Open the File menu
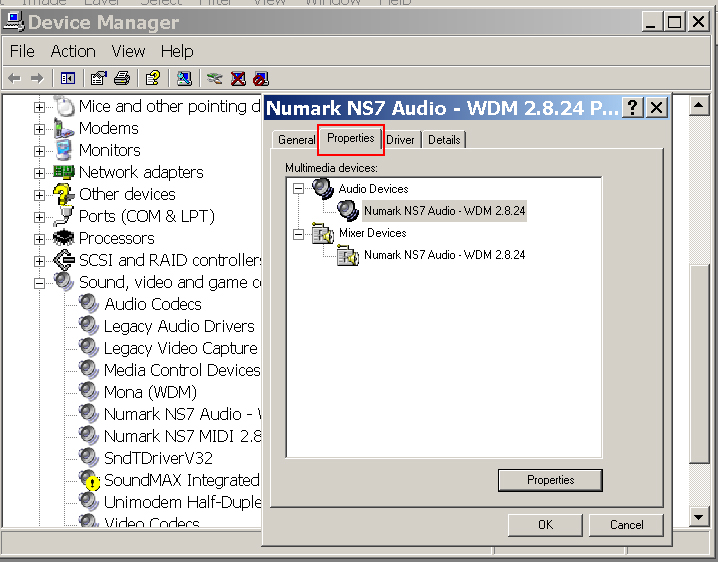This screenshot has height=562, width=718. pyautogui.click(x=22, y=51)
